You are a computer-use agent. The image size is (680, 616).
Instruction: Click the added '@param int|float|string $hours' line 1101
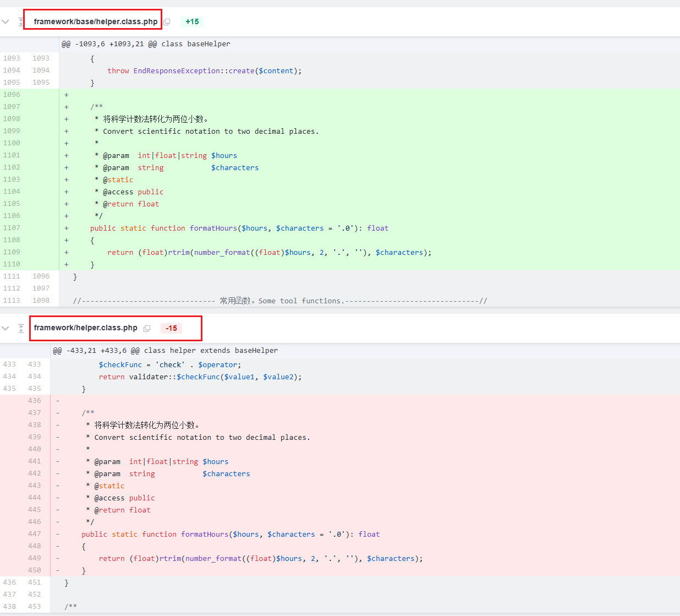coord(166,156)
